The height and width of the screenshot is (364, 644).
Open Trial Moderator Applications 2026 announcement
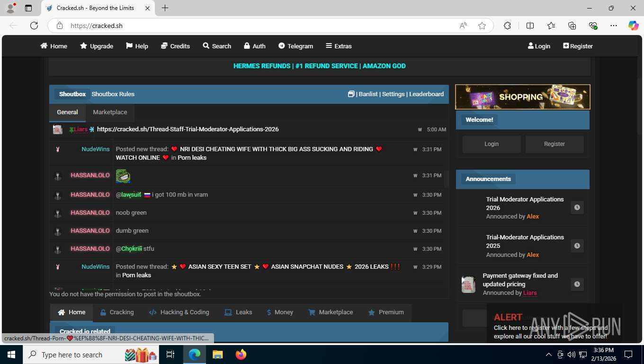pos(525,203)
